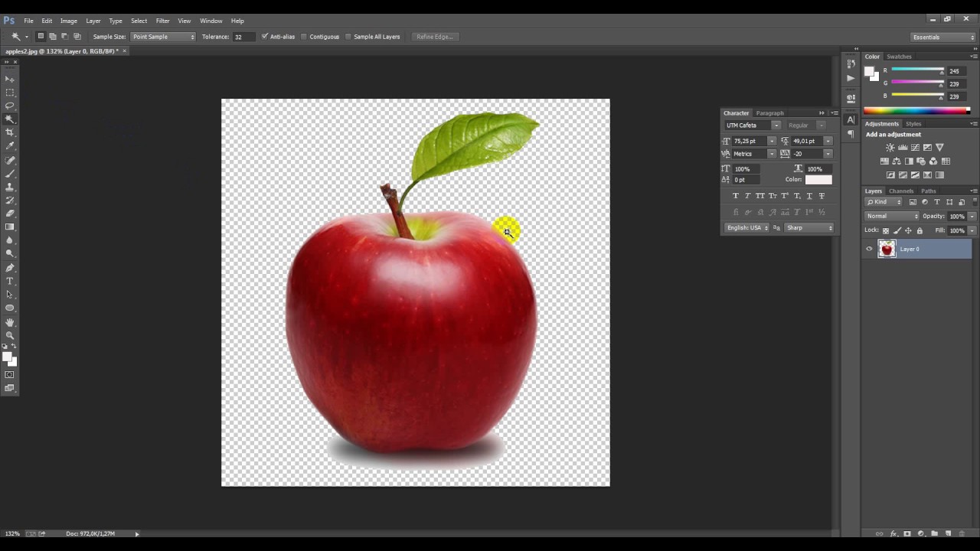The width and height of the screenshot is (980, 551).
Task: Add a Black & White adjustment
Action: point(909,161)
